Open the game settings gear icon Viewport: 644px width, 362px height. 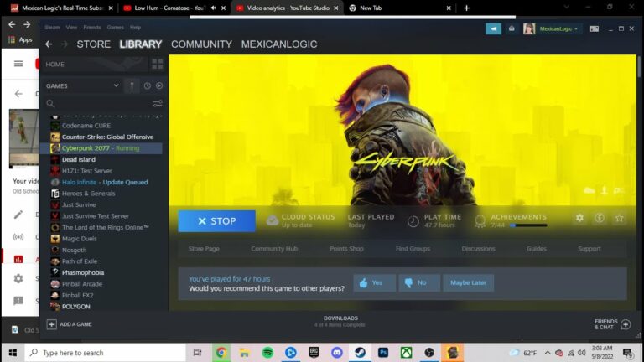coord(579,219)
